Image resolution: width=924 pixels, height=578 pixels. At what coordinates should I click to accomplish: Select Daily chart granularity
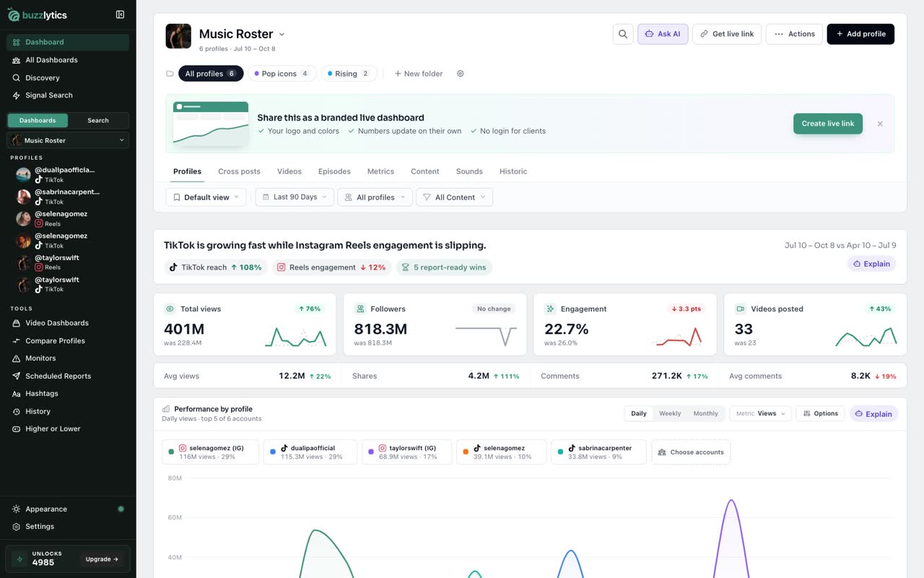639,413
